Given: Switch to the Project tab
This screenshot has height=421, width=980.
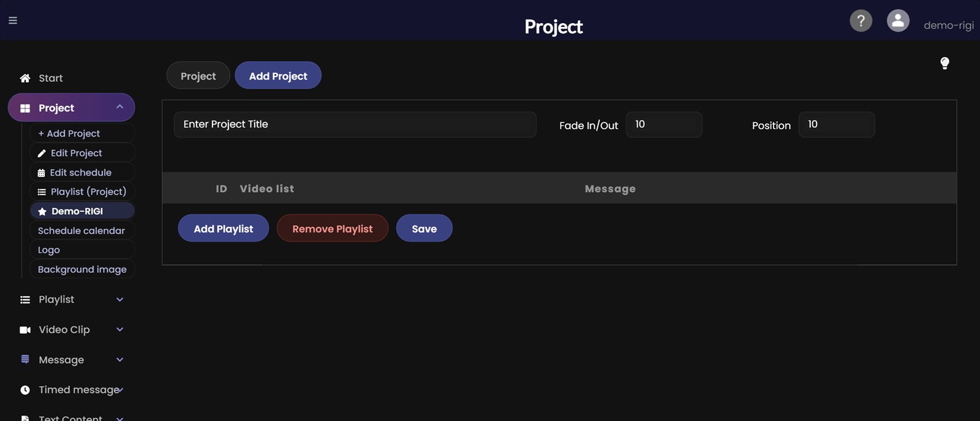Looking at the screenshot, I should point(198,75).
